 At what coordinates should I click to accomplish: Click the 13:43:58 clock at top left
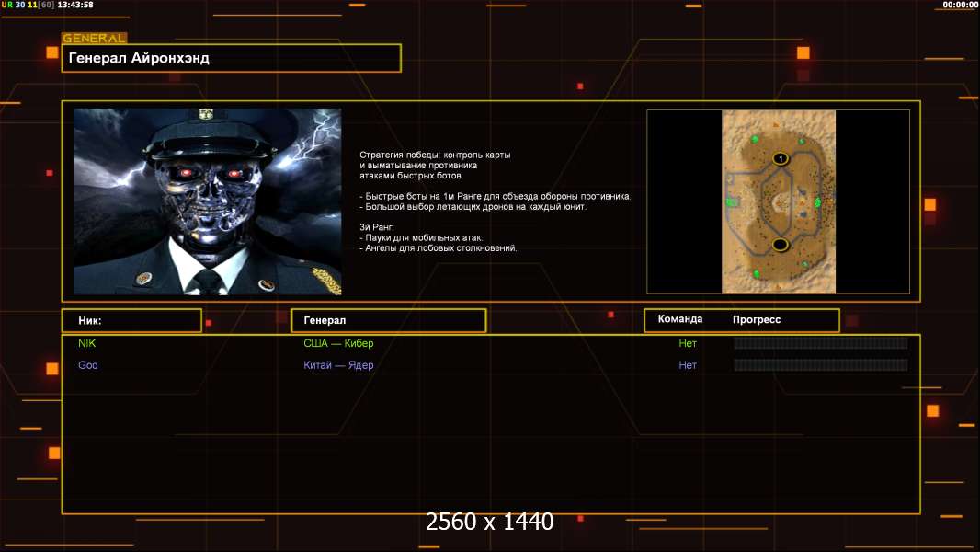(75, 5)
